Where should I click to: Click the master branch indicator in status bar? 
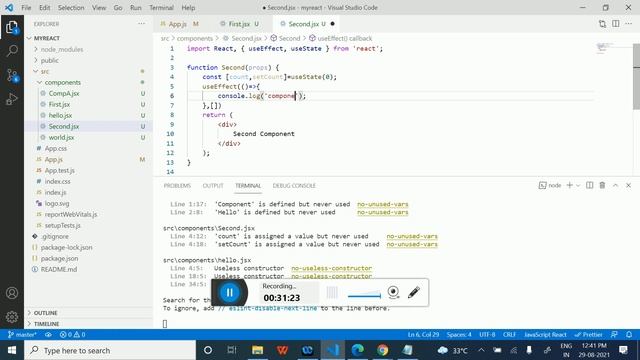22,335
